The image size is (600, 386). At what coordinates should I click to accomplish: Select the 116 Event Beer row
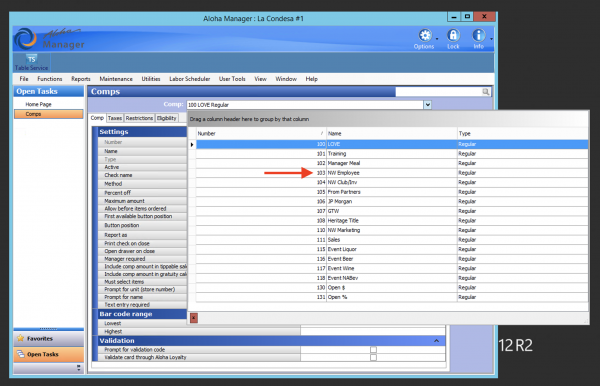click(x=392, y=259)
